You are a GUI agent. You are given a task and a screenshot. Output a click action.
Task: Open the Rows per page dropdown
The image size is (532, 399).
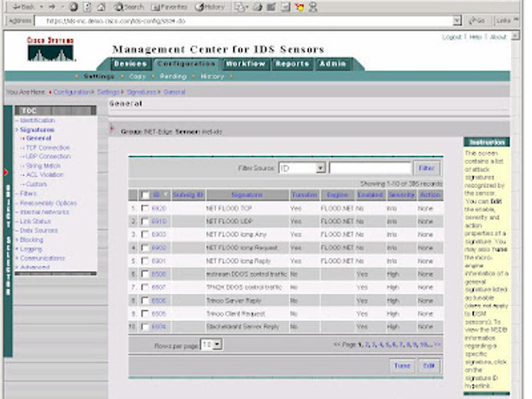coord(211,344)
